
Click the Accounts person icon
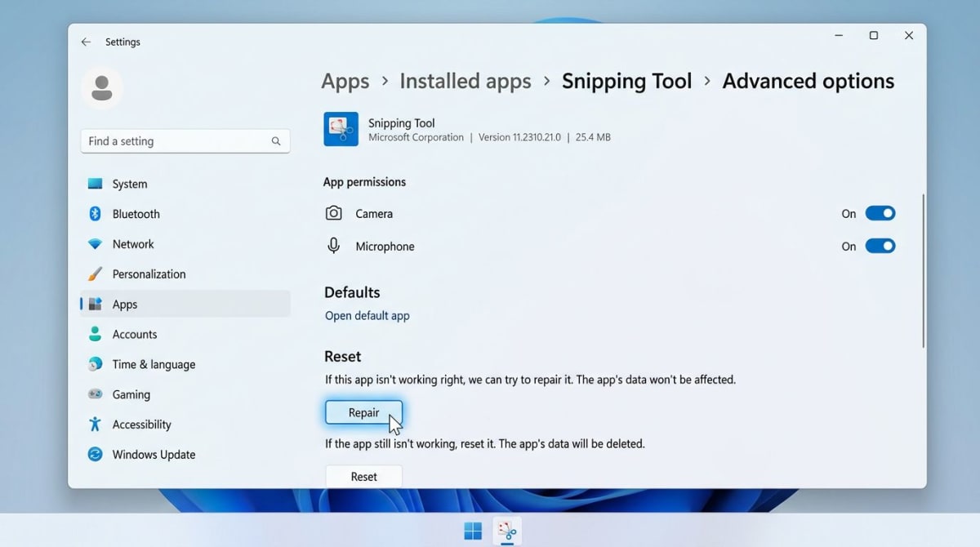coord(95,334)
